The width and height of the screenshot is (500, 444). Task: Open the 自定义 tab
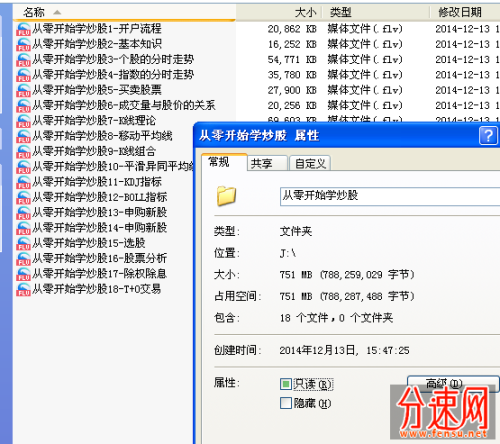point(310,163)
